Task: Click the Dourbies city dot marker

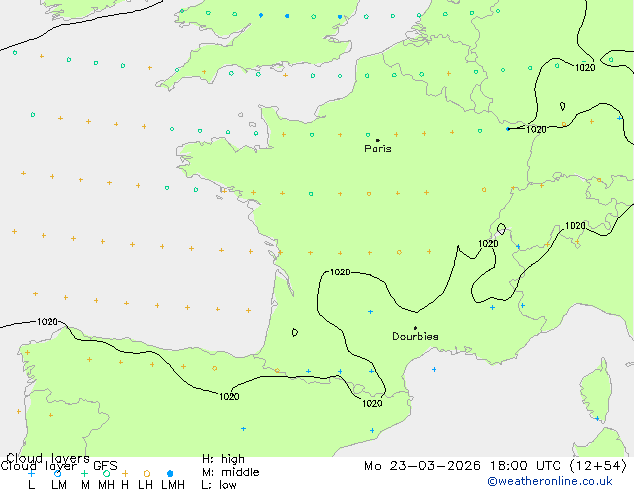Action: pos(415,328)
